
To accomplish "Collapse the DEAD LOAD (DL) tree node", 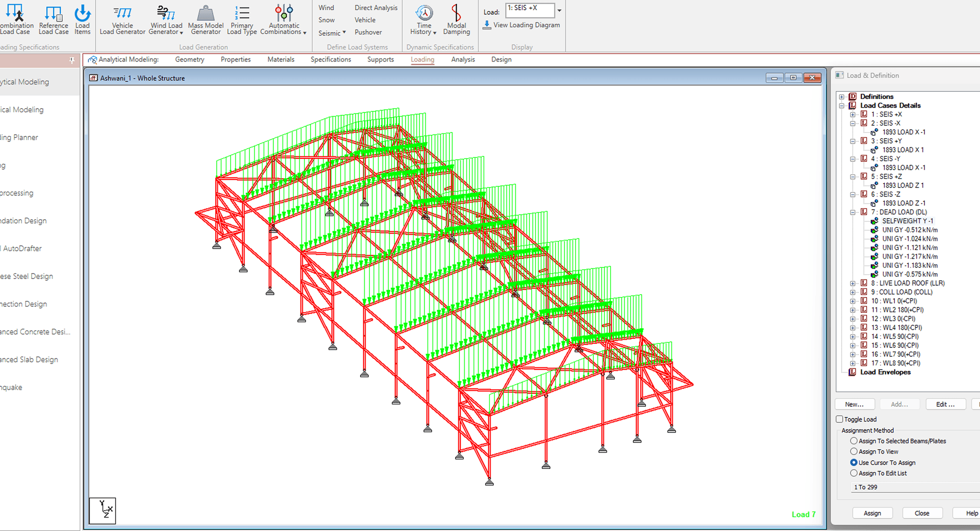I will pyautogui.click(x=853, y=212).
